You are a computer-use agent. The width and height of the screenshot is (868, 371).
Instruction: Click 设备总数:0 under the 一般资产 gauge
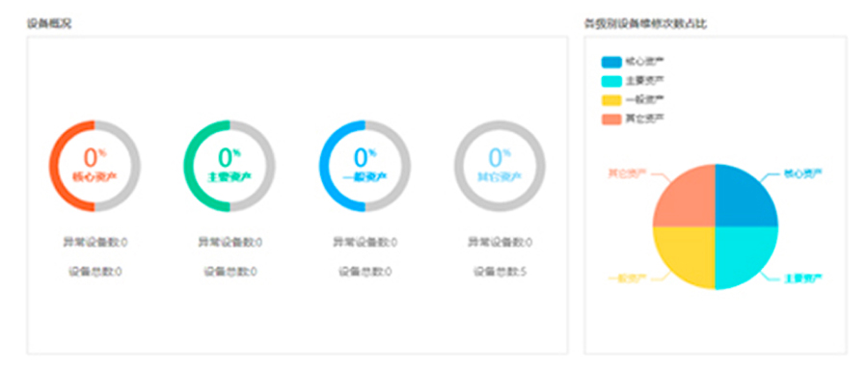click(x=365, y=272)
